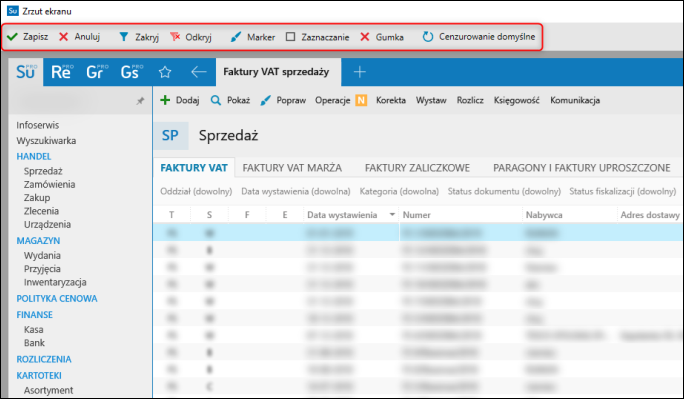Expand the POLITYKA CENOWA section
Screen dimensions: 684x399
pyautogui.click(x=57, y=299)
